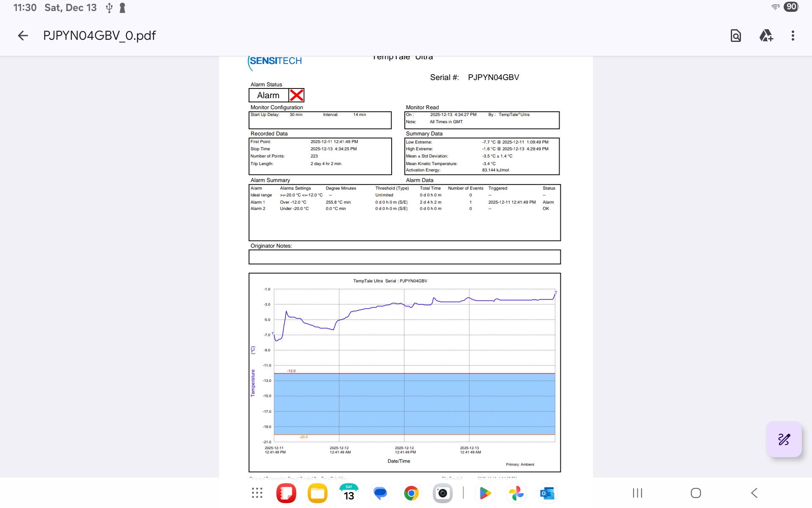Open Google Photos from the taskbar

coord(516,493)
